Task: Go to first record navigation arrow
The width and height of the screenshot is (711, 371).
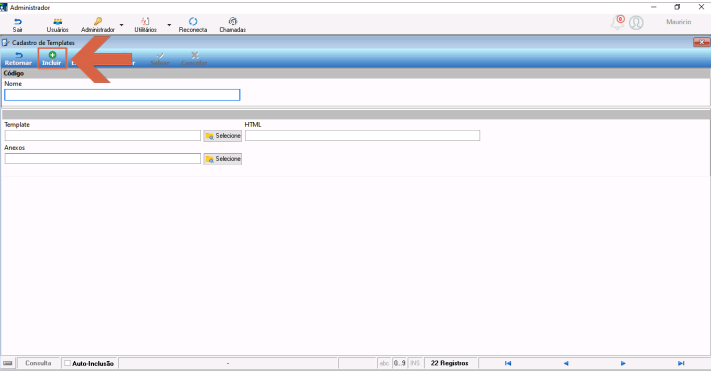Action: pos(508,363)
